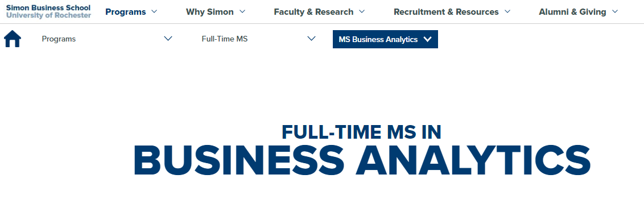The height and width of the screenshot is (216, 644).
Task: Expand the Why Simon chevron arrow
Action: pyautogui.click(x=242, y=11)
